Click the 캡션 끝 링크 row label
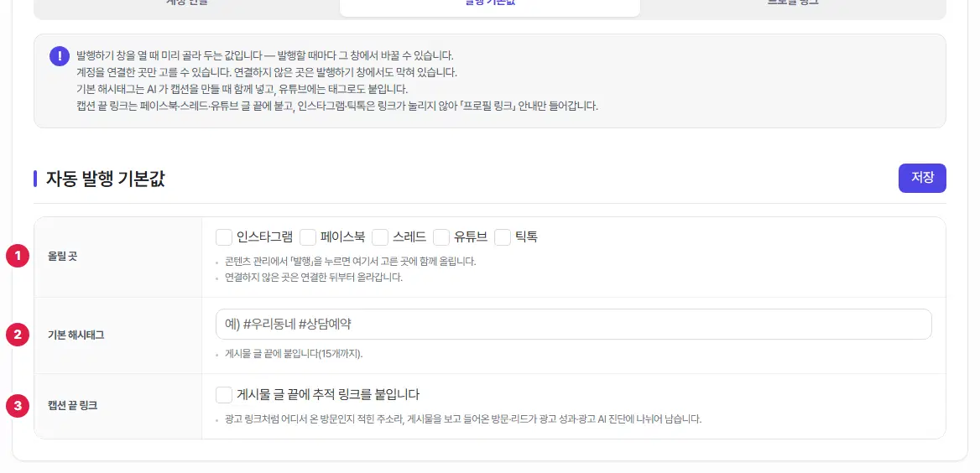This screenshot has width=980, height=473. [x=72, y=406]
